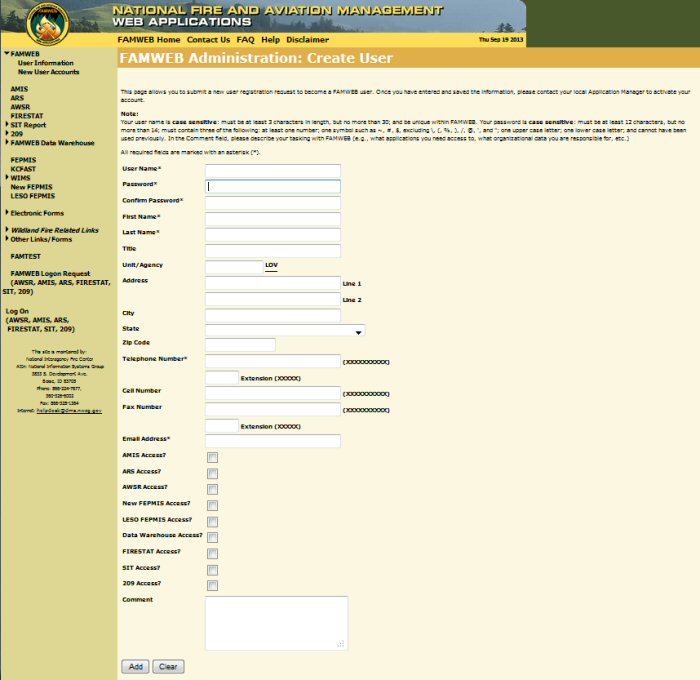Click inside the Comment text area

coord(276,623)
